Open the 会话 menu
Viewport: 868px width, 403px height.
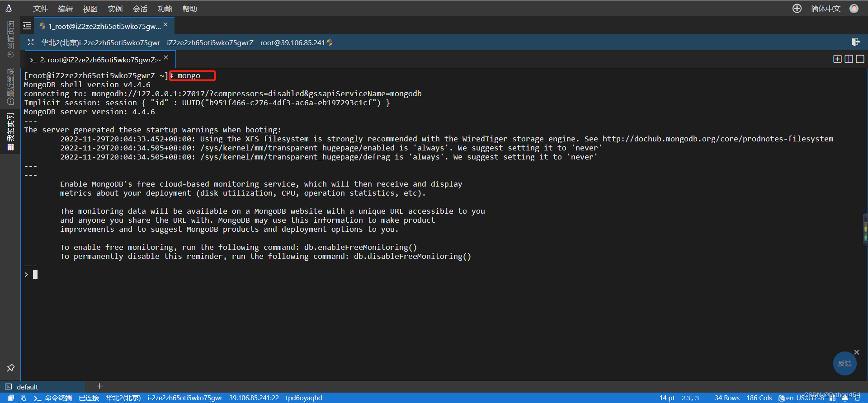(x=140, y=9)
